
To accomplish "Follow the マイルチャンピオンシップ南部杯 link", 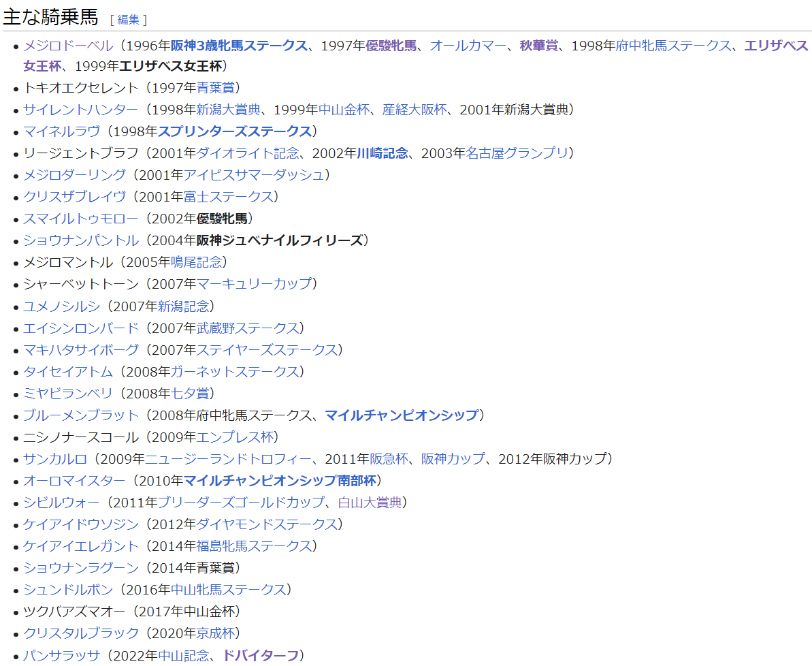I will [280, 481].
